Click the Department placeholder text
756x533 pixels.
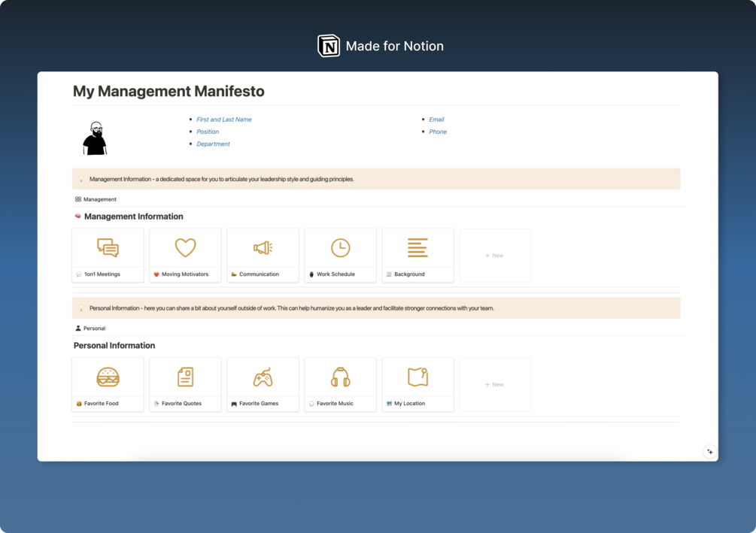[213, 144]
